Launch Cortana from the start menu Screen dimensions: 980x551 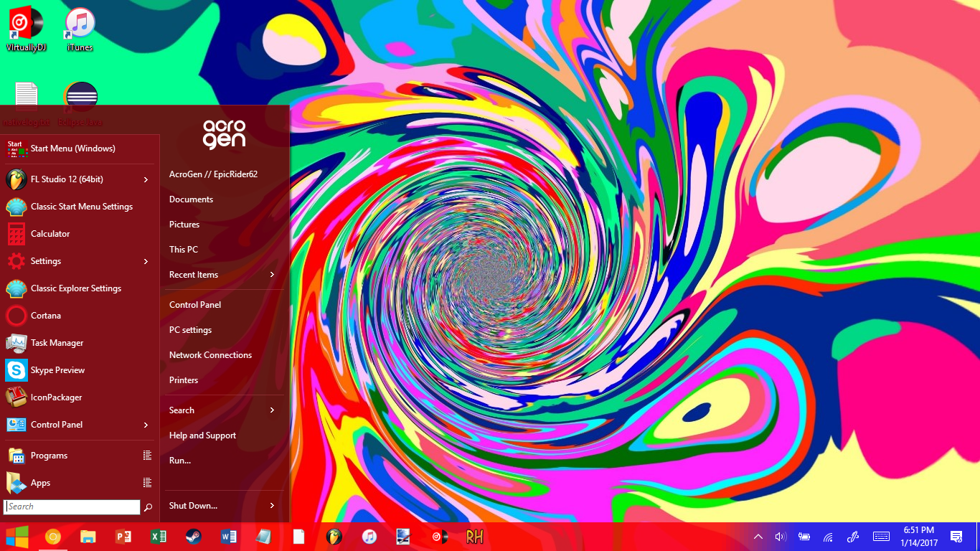(x=79, y=316)
